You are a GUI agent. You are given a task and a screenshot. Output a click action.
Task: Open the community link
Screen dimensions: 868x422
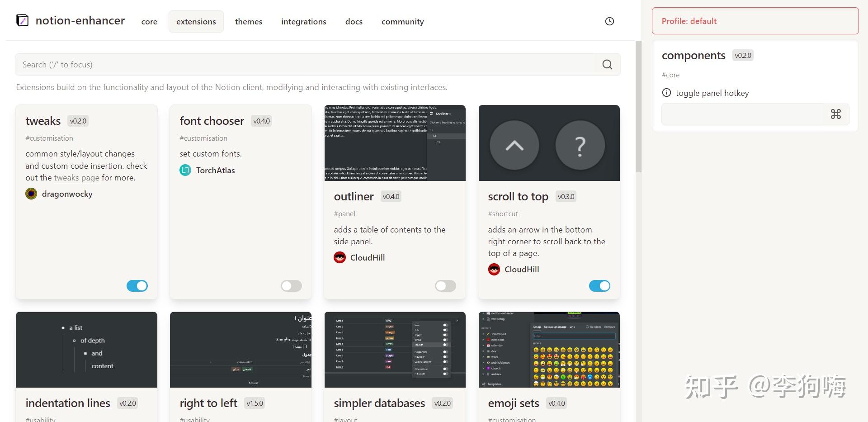[x=403, y=22]
